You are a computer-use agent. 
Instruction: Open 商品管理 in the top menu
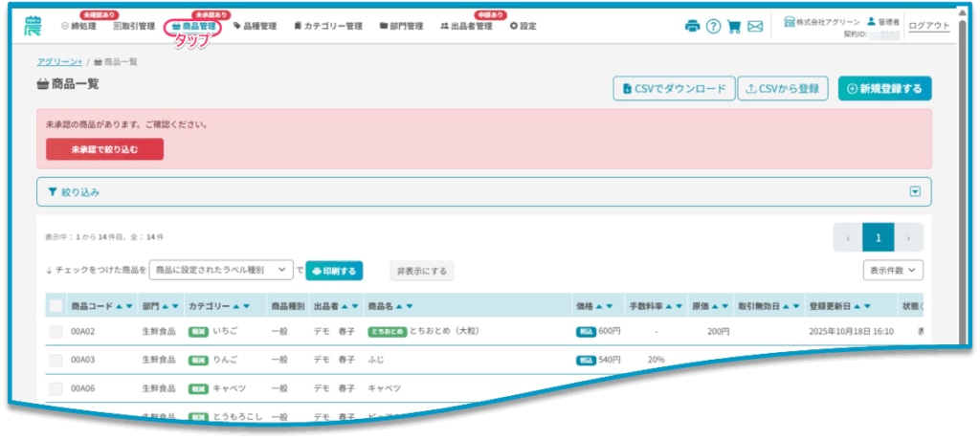click(193, 26)
